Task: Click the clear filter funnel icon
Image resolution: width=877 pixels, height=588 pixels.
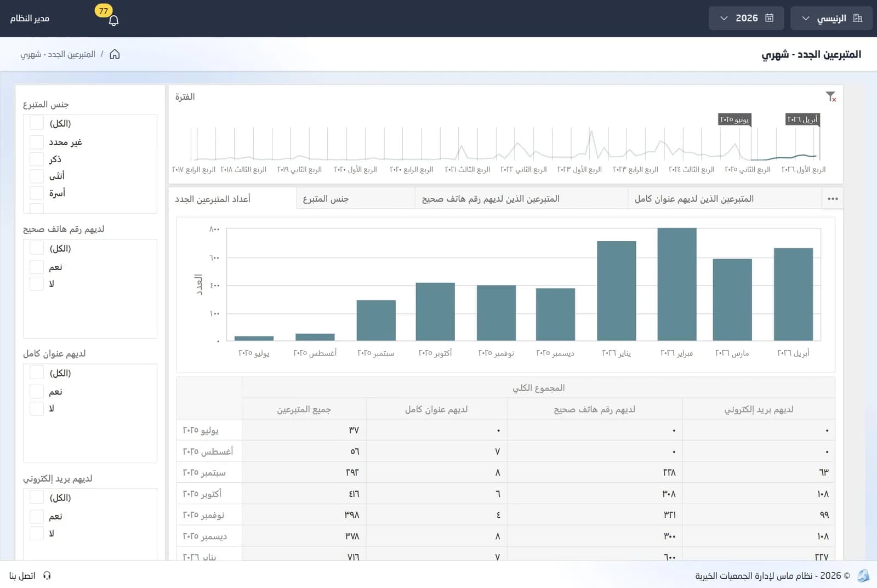Action: click(x=831, y=97)
